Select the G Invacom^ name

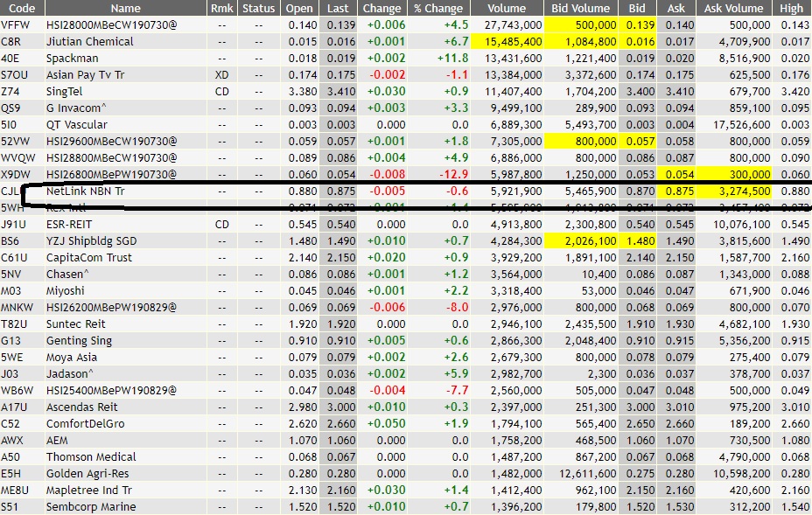(x=76, y=108)
